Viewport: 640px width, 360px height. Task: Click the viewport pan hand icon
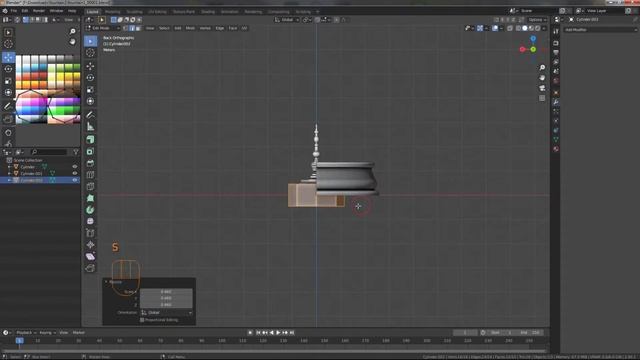point(542,78)
